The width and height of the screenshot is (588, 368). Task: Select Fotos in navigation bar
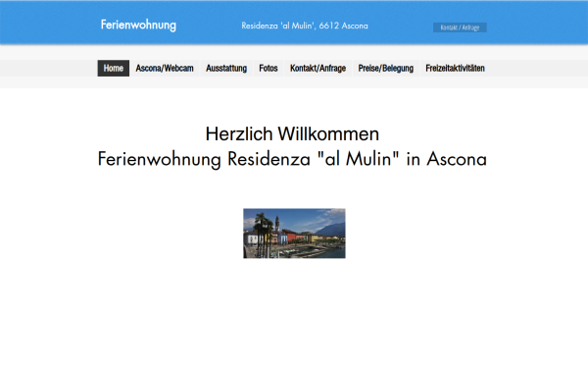point(269,69)
